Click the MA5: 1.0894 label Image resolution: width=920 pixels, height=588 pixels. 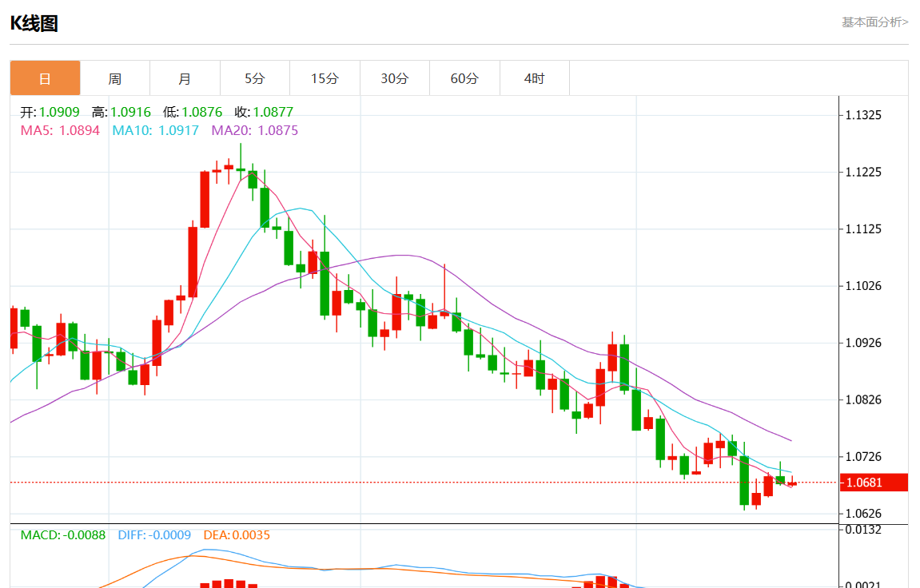pos(60,130)
